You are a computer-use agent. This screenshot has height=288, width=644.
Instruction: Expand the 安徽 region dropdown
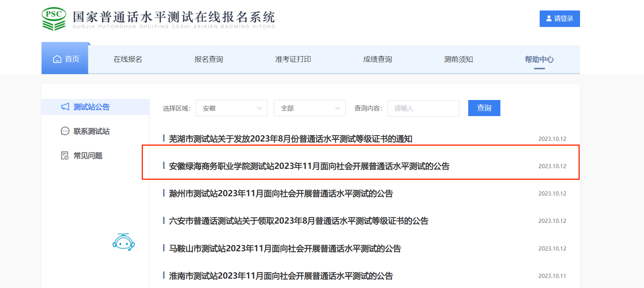point(231,108)
